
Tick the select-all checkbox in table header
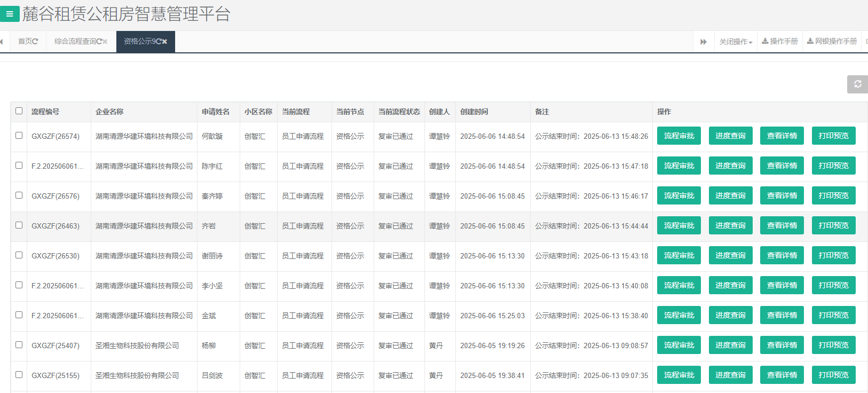[19, 111]
